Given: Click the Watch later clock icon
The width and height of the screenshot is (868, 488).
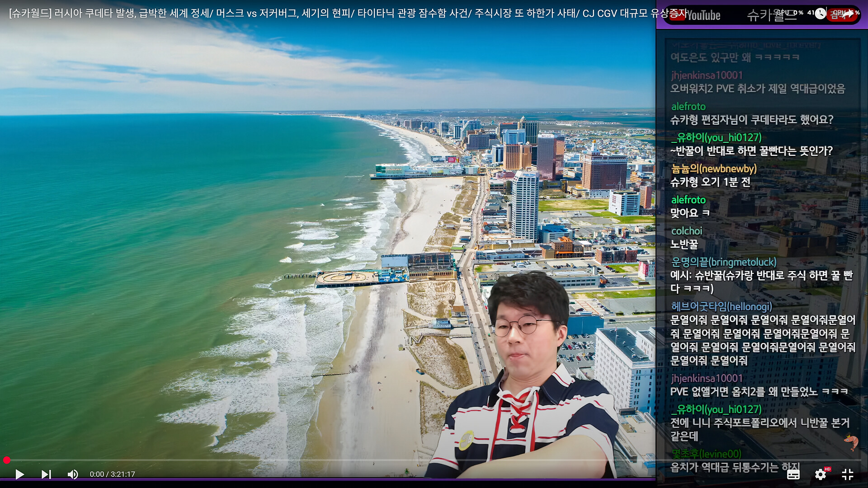Looking at the screenshot, I should [x=820, y=14].
